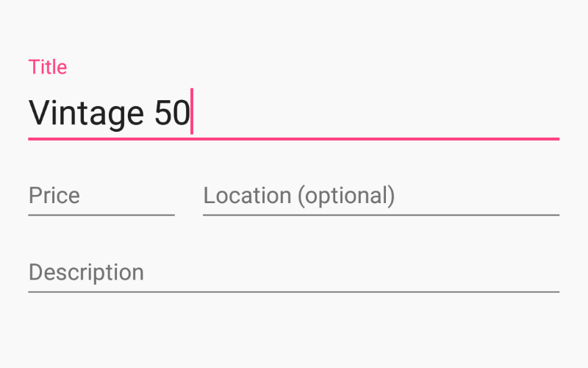This screenshot has height=368, width=588.
Task: Click the underline under Location (optional)
Action: 381,215
